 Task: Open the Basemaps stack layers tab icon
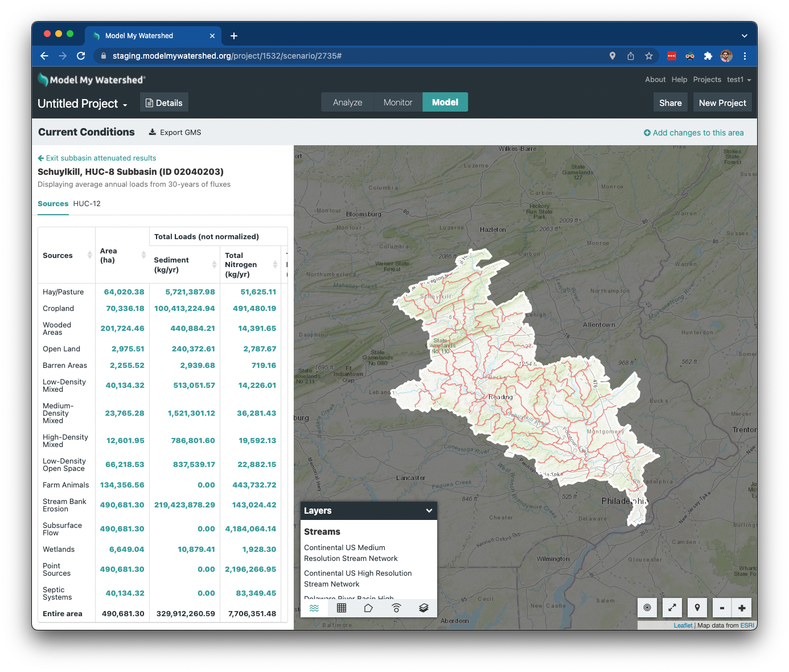pyautogui.click(x=424, y=608)
